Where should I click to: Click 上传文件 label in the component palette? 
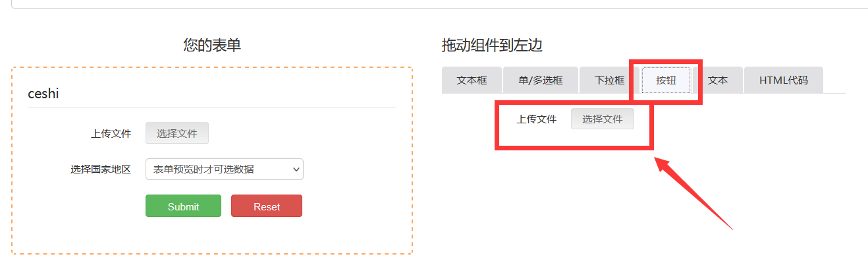pos(536,119)
